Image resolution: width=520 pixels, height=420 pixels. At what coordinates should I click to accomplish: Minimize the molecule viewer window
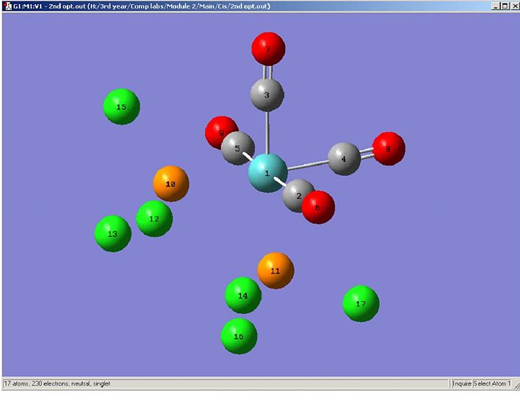(495, 6)
